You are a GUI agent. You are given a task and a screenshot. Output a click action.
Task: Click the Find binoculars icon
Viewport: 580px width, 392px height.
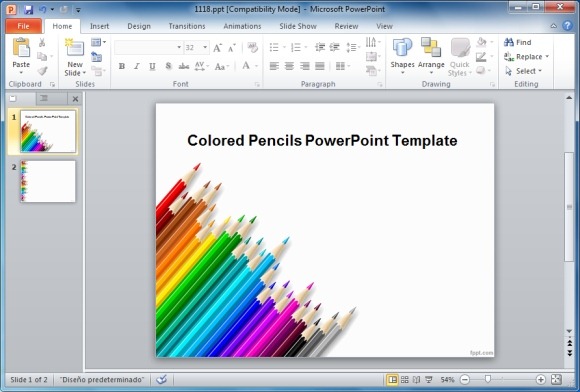point(509,42)
